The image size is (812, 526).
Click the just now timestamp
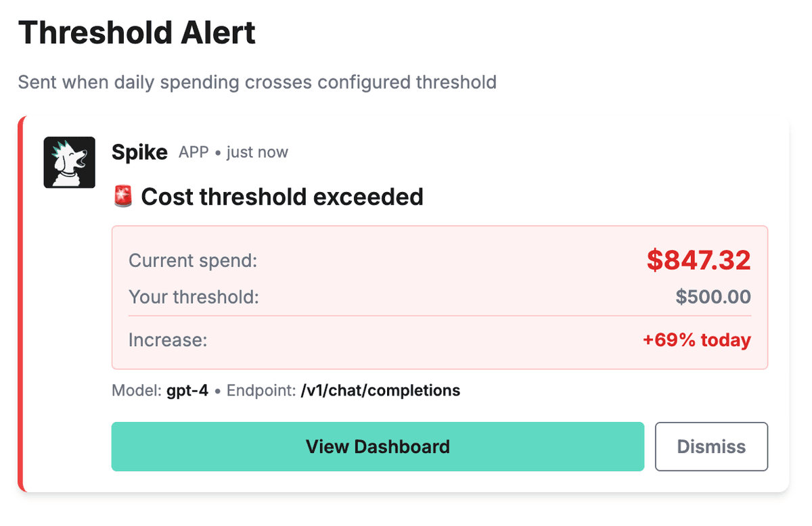(x=257, y=152)
